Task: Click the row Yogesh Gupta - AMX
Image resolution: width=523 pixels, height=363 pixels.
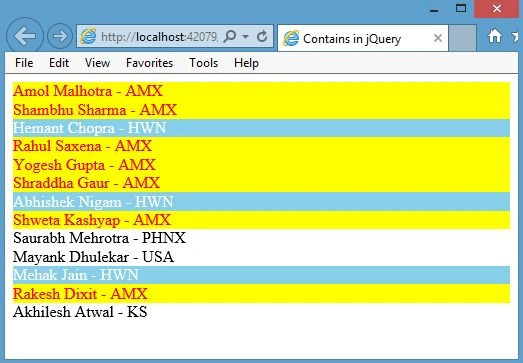Action: (x=262, y=165)
